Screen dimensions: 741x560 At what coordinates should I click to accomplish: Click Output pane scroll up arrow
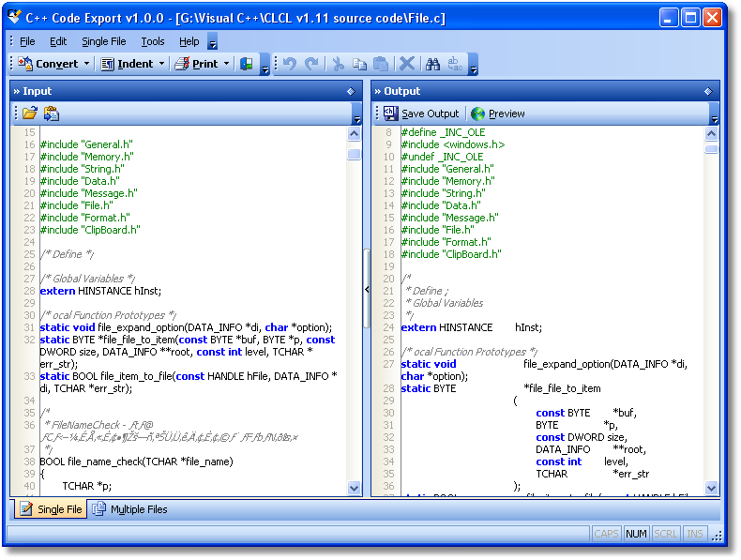pyautogui.click(x=711, y=134)
